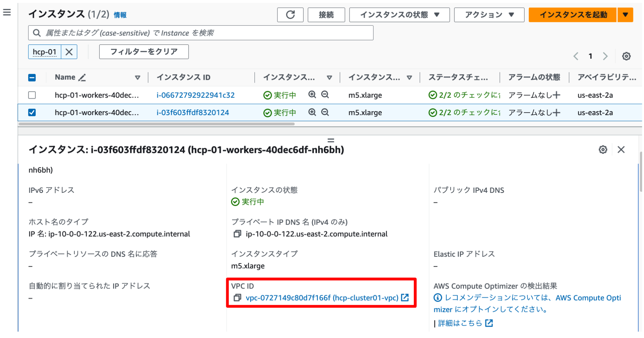
Task: Focus the instance search field
Action: tap(201, 33)
